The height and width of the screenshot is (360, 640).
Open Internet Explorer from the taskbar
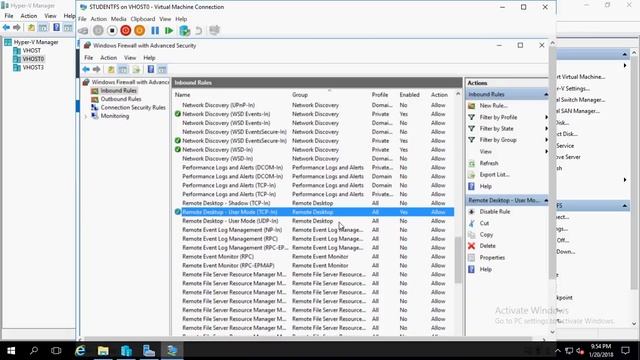[80, 351]
